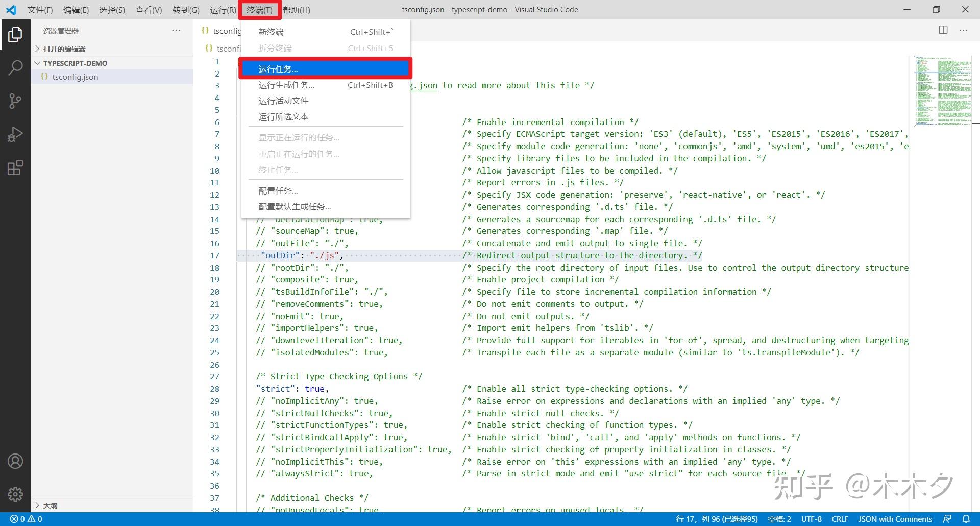Open the Extensions view
Screen dimensions: 980x526
(15, 168)
